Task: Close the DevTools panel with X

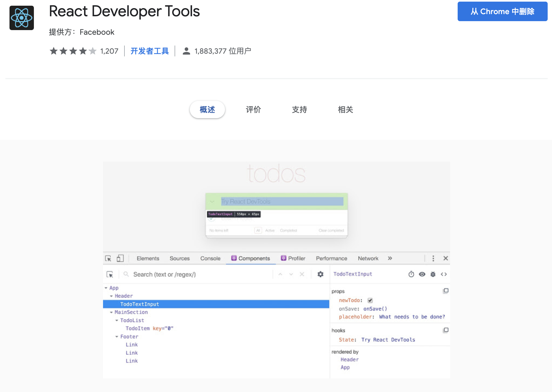Action: pos(445,258)
